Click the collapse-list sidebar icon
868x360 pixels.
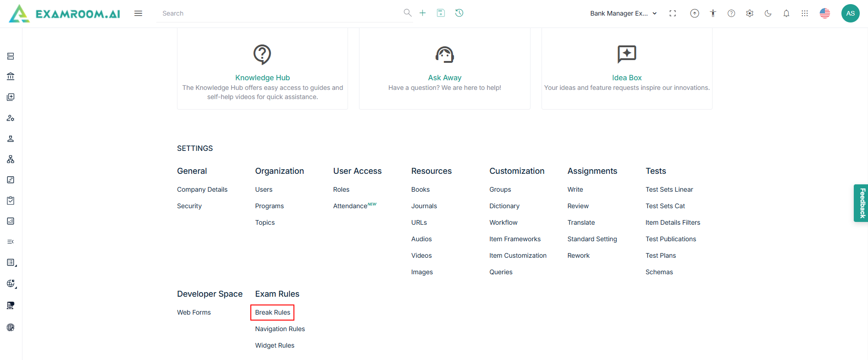tap(11, 242)
